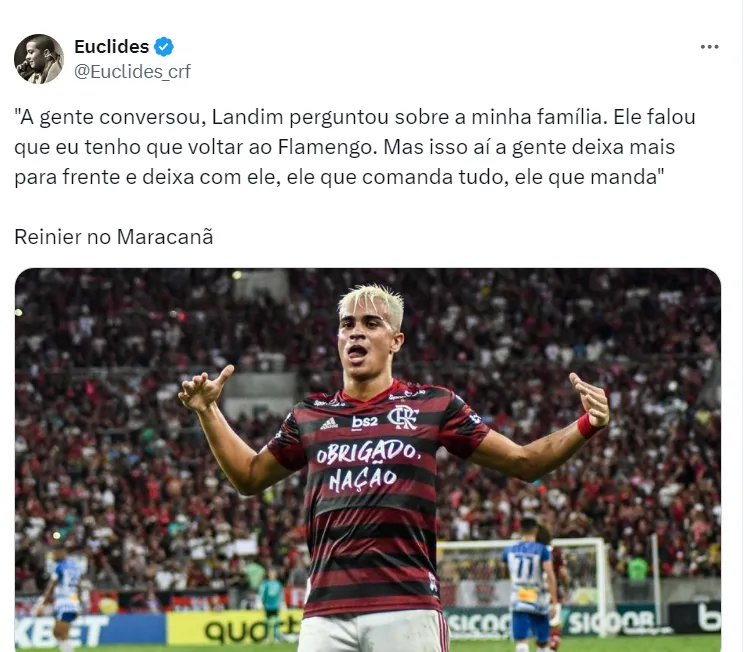Click the bs2 sponsor logo on shirt

pos(364,422)
